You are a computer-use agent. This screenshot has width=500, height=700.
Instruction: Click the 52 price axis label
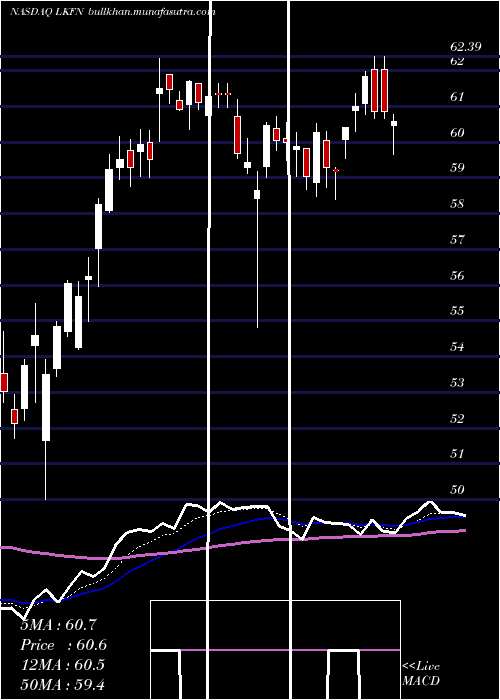[x=457, y=418]
